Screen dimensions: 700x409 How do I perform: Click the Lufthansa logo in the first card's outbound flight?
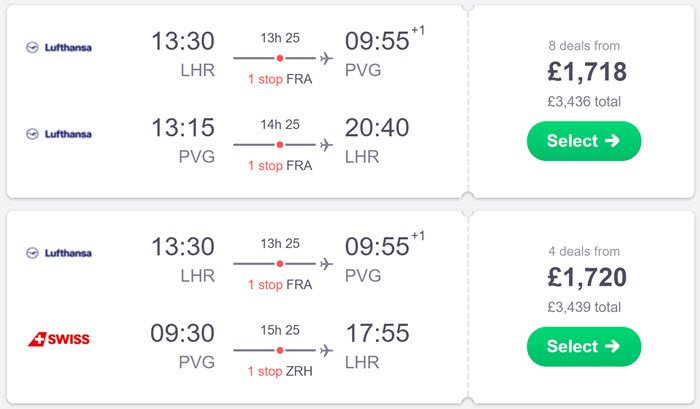pos(59,47)
